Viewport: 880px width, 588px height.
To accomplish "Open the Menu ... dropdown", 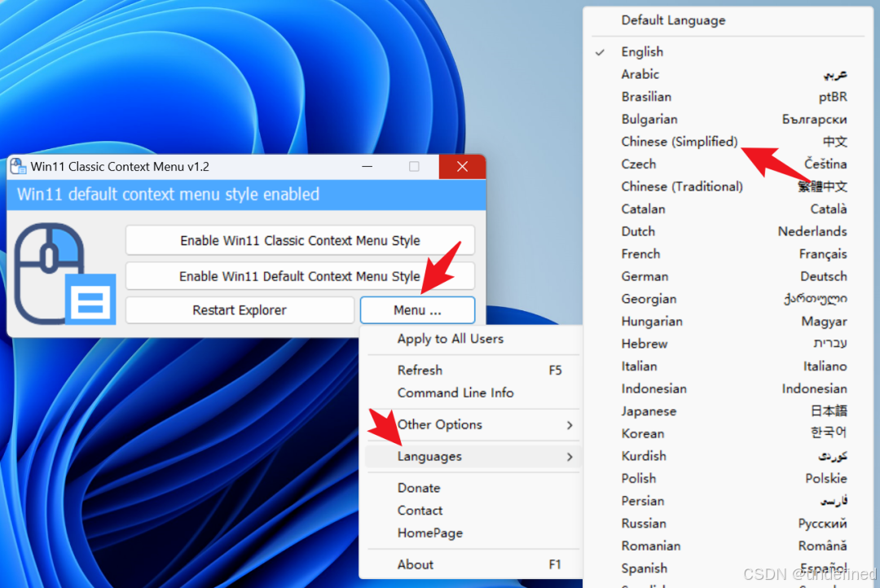I will (416, 309).
